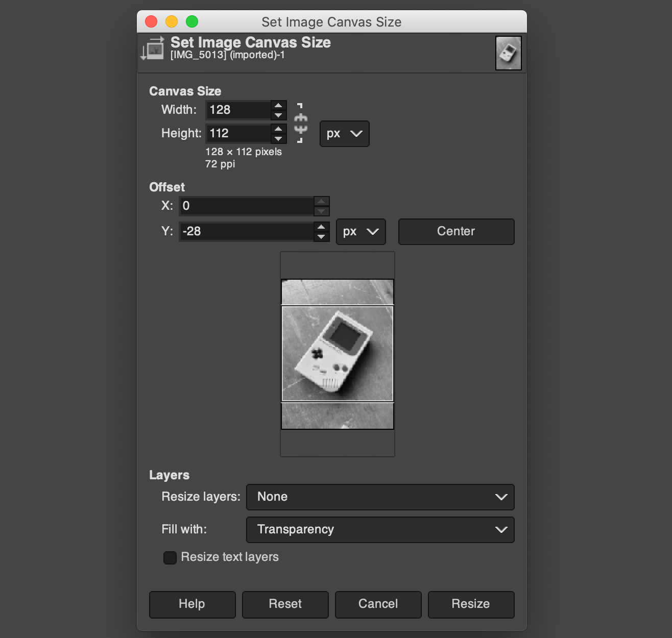
Task: Close the dialog with red window button
Action: (151, 21)
